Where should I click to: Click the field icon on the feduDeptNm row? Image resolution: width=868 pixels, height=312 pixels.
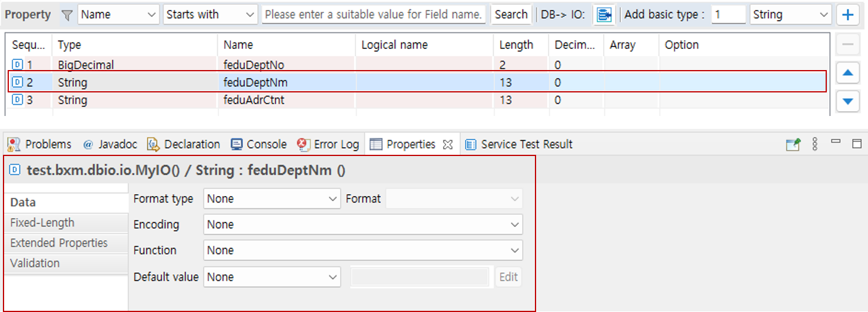point(18,82)
